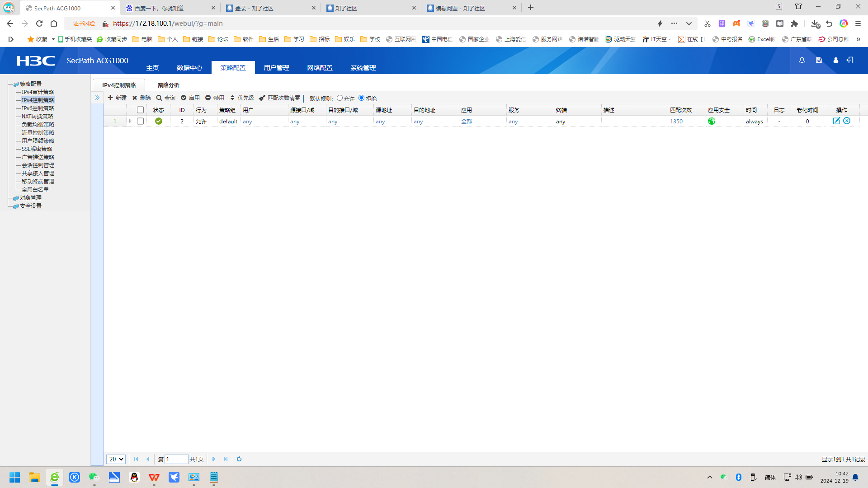Switch to the 策略分析 tab

pos(168,85)
